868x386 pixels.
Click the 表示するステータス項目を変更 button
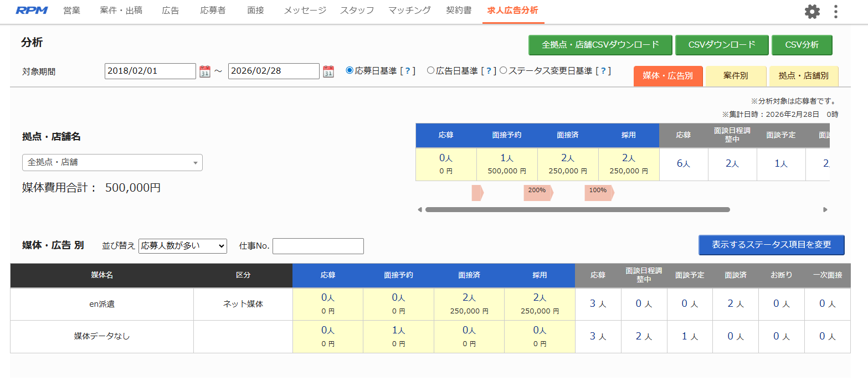coord(772,245)
